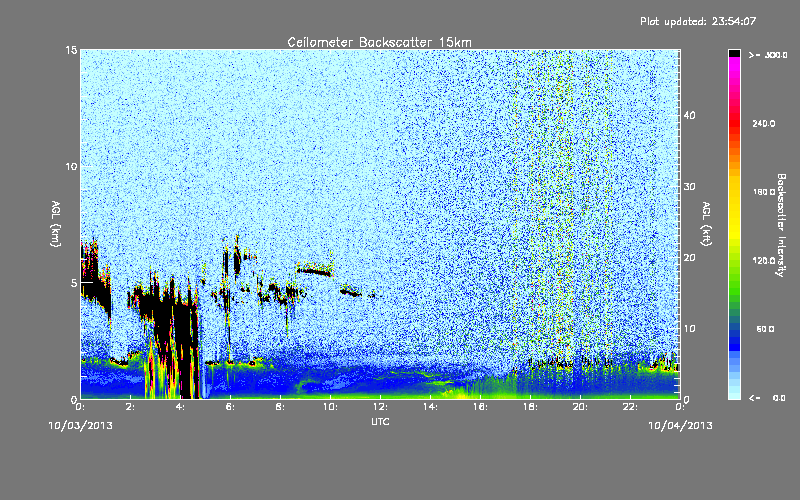Click the 'Backscatter Intensity' colorbar title

click(781, 225)
